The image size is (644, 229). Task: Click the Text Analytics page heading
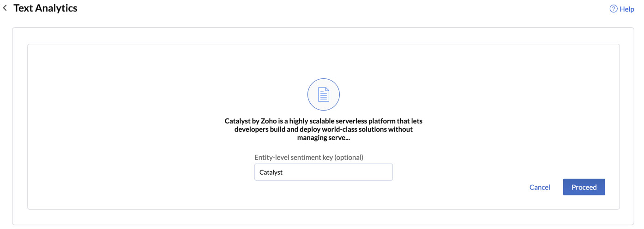(x=45, y=8)
